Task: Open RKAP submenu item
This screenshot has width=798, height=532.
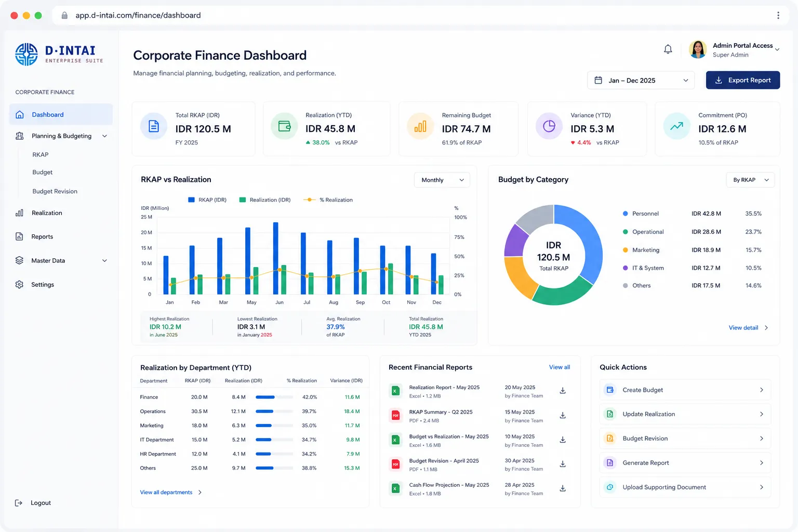Action: (x=41, y=155)
